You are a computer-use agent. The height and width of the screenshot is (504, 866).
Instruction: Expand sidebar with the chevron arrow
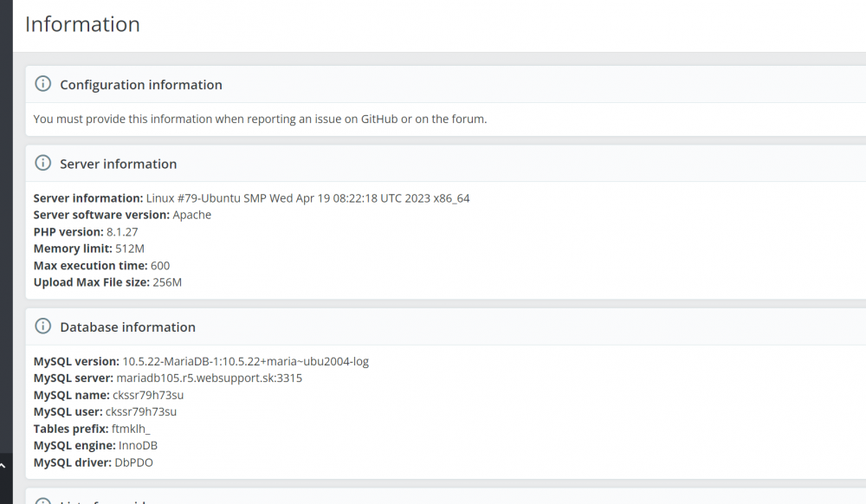click(3, 466)
